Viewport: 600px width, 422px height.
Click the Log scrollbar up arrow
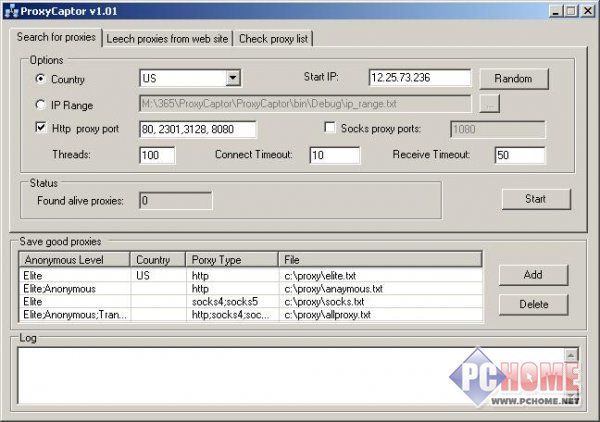pos(571,355)
